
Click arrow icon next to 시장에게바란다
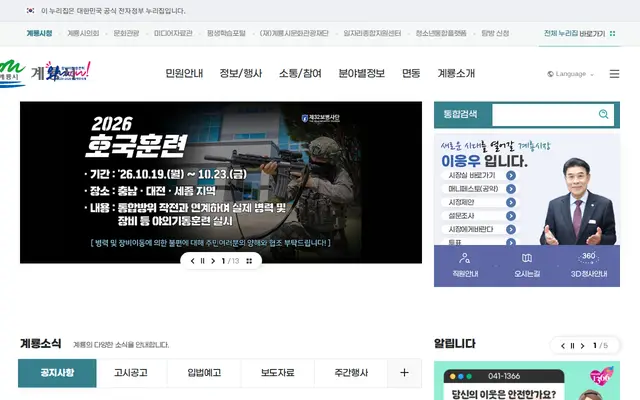511,229
